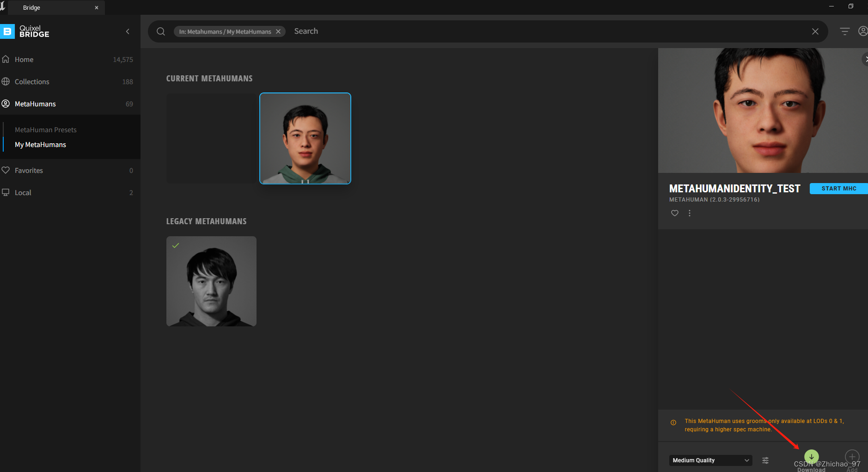The height and width of the screenshot is (472, 868).
Task: Click the START MHC button
Action: 838,189
